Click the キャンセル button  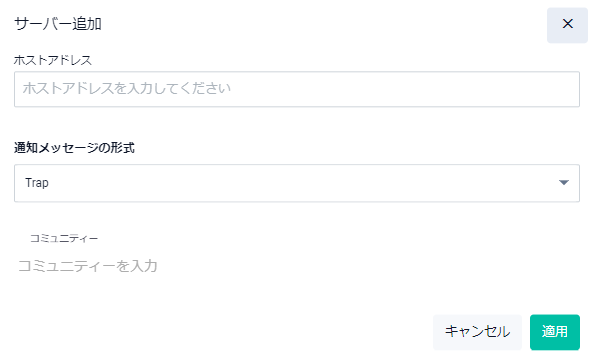coord(477,332)
